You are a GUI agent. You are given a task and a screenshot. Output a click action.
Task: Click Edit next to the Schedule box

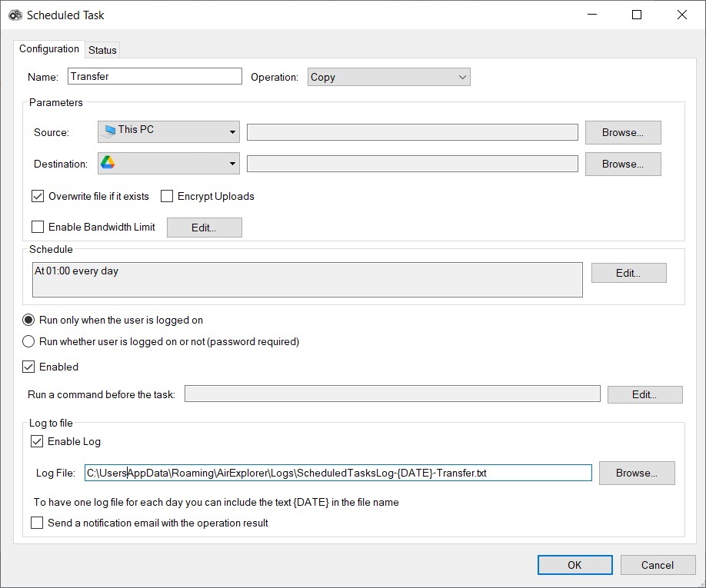[x=628, y=272]
